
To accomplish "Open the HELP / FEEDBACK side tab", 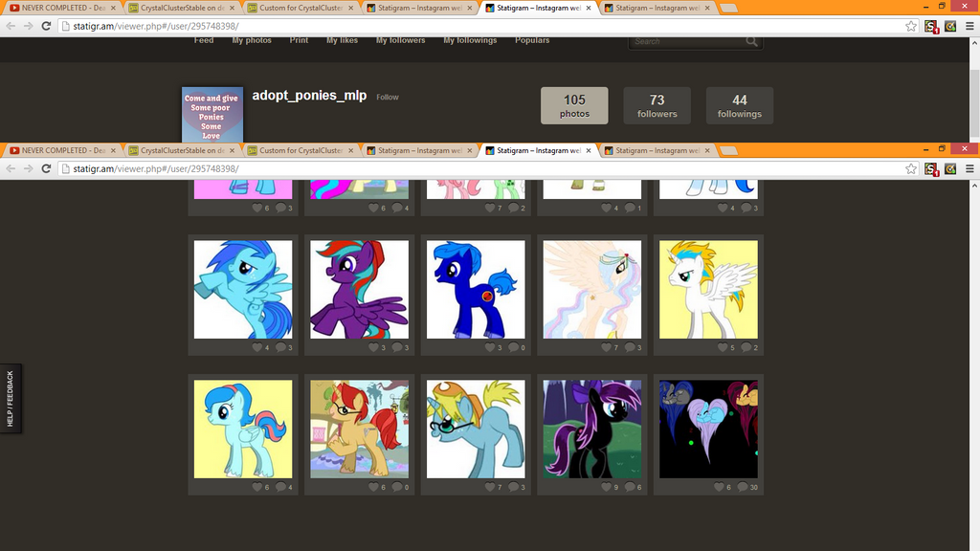I will 11,399.
